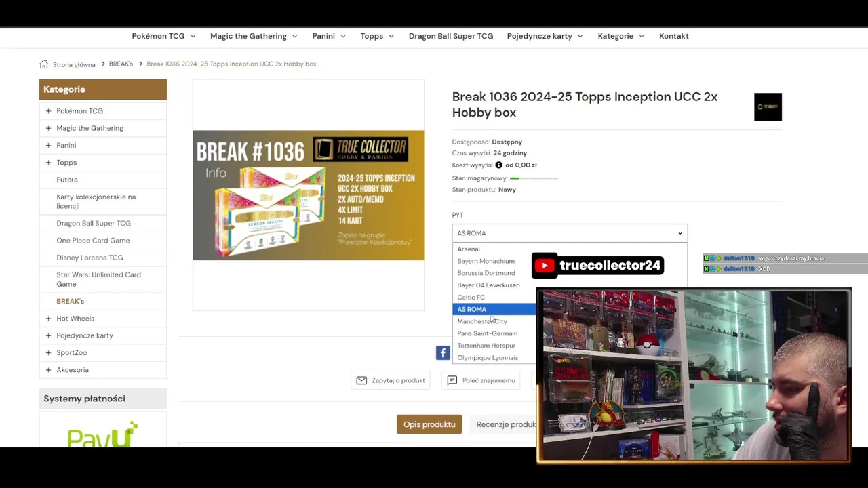The width and height of the screenshot is (868, 488).
Task: Expand Hot Wheels category plus
Action: point(48,319)
